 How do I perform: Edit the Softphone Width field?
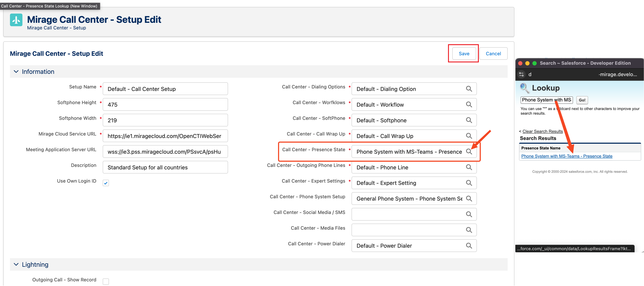coord(165,120)
